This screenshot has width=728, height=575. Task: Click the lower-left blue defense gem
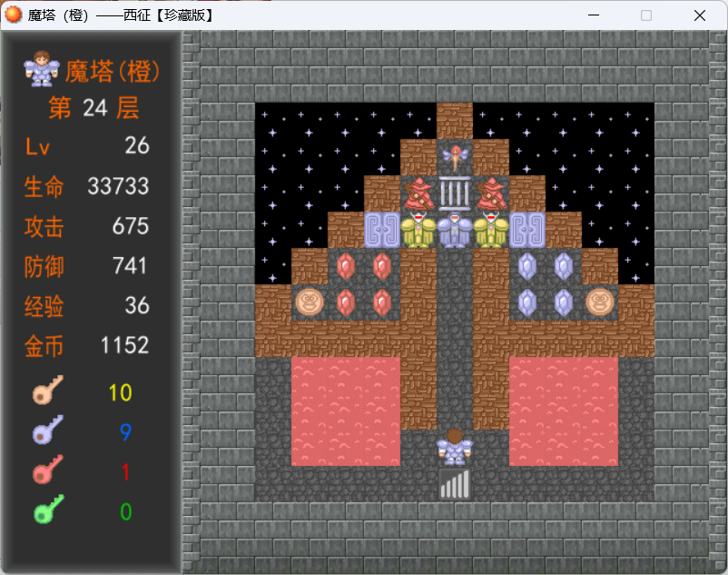click(x=527, y=302)
